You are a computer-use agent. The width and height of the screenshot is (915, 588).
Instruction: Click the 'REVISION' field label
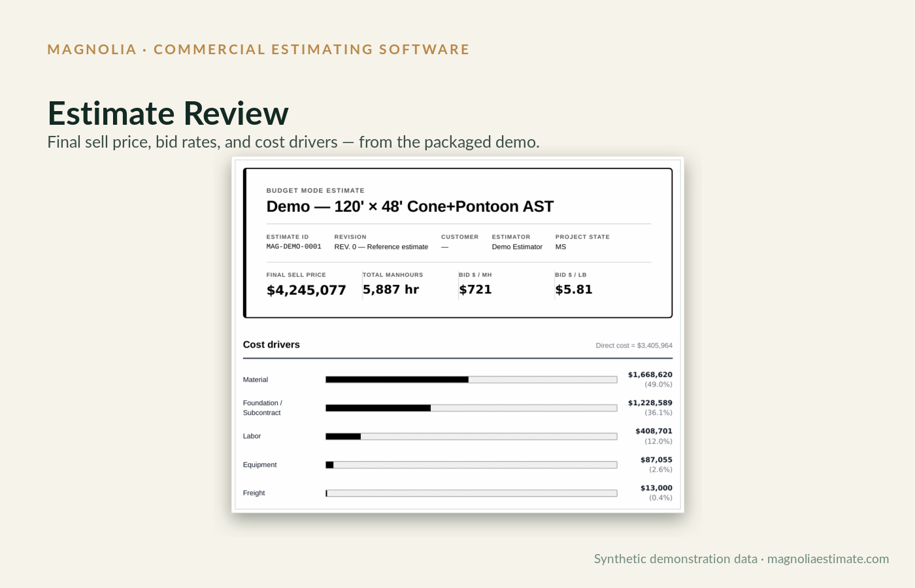pos(350,237)
